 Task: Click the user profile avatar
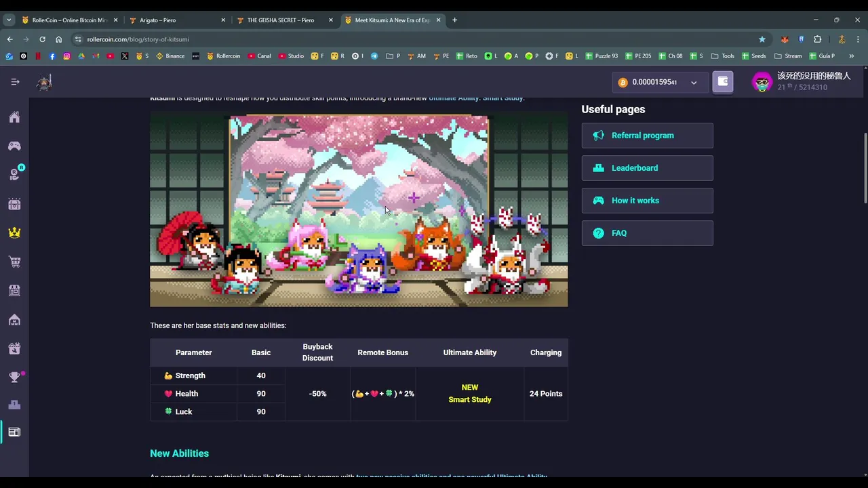(763, 82)
